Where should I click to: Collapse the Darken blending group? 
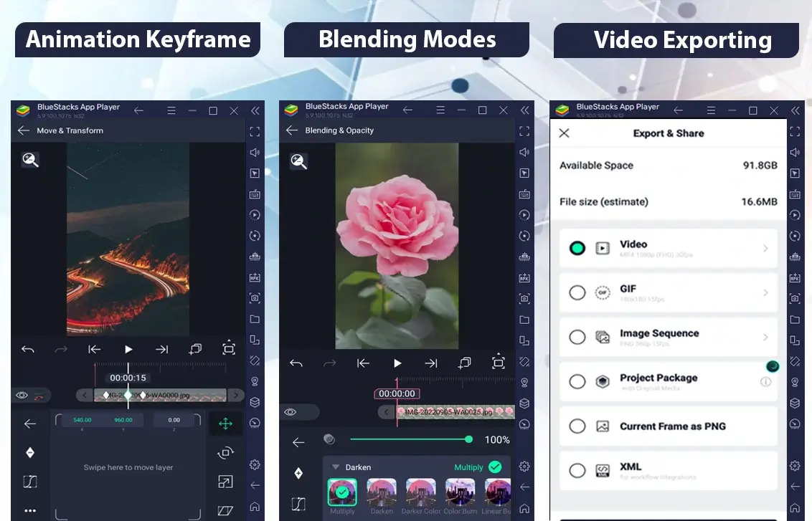point(336,467)
